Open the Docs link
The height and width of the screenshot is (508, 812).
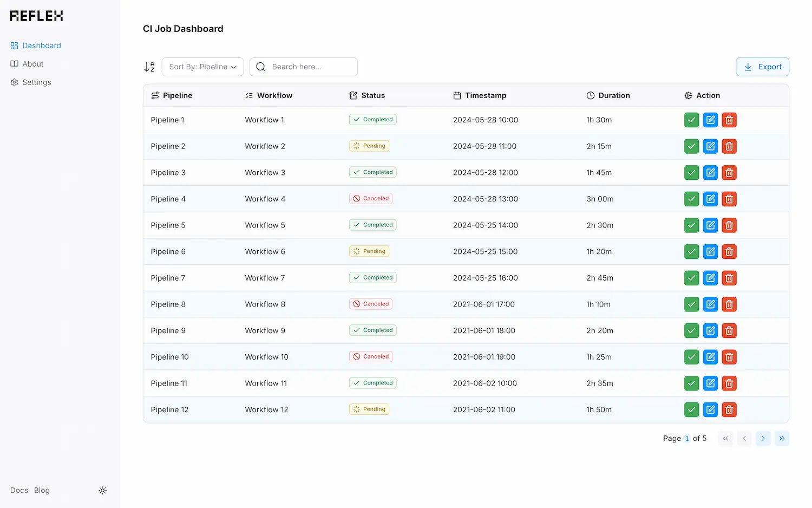point(19,490)
